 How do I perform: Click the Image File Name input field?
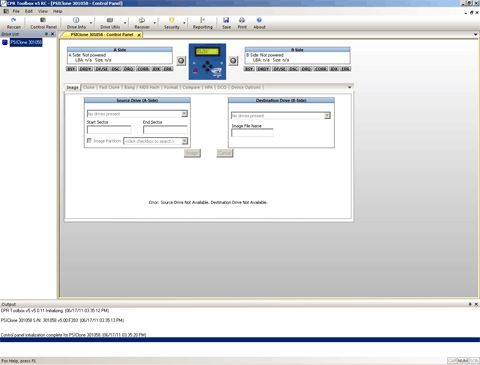(252, 133)
